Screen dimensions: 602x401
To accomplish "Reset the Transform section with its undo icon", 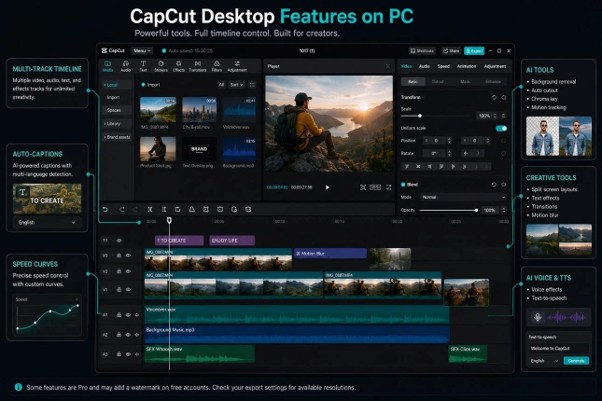I will pos(494,98).
